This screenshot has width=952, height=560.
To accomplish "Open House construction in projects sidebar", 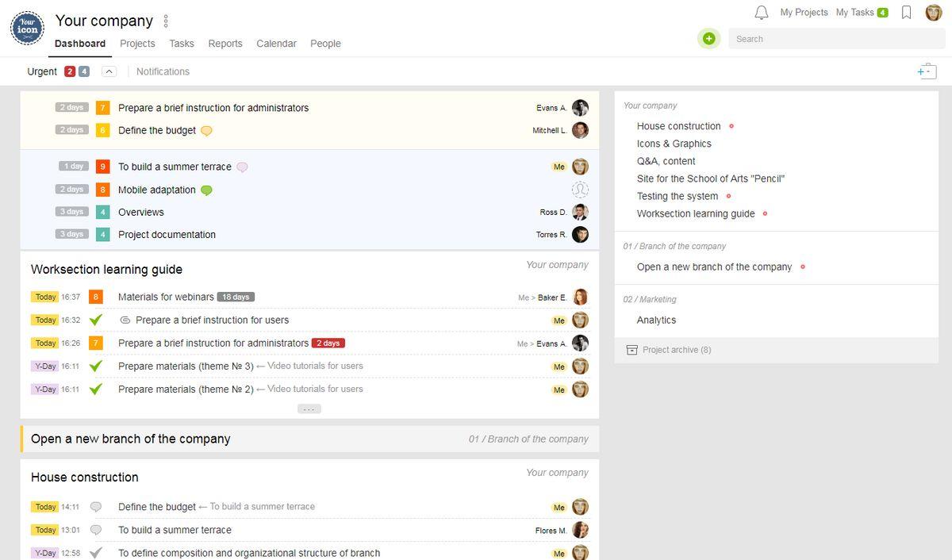I will point(679,126).
